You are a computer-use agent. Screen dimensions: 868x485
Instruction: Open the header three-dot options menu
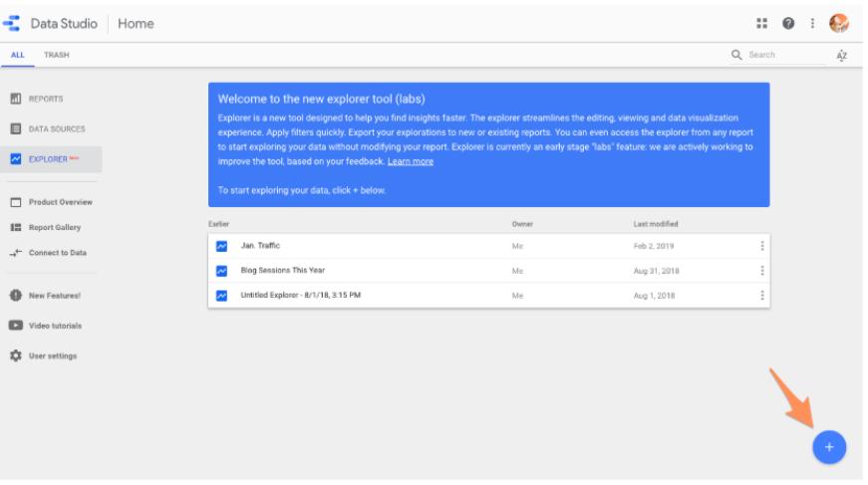coord(812,23)
